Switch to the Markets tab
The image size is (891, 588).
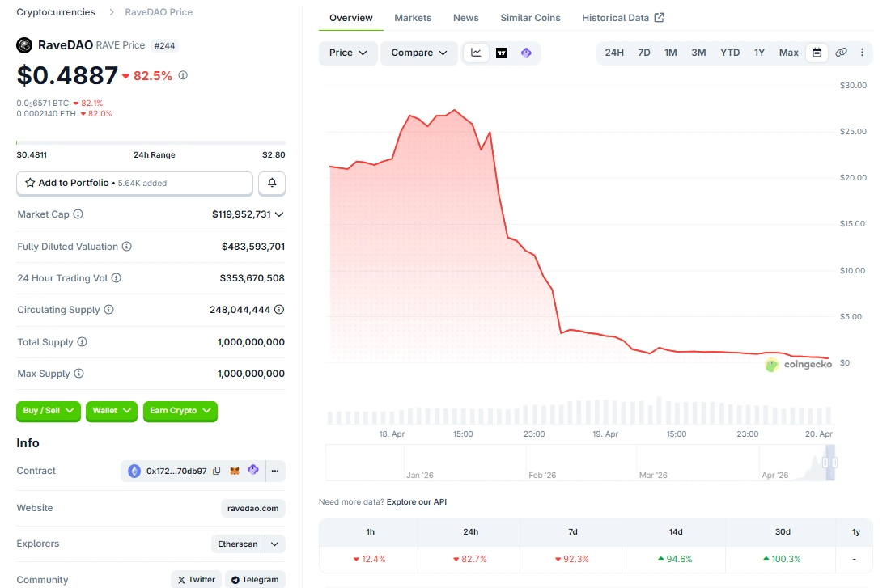pyautogui.click(x=413, y=18)
